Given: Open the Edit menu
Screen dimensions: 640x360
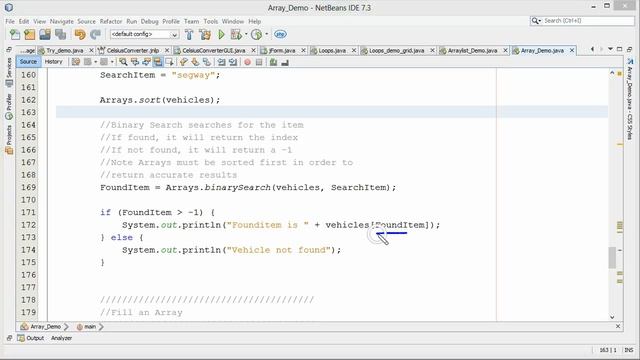Looking at the screenshot, I should [x=24, y=21].
